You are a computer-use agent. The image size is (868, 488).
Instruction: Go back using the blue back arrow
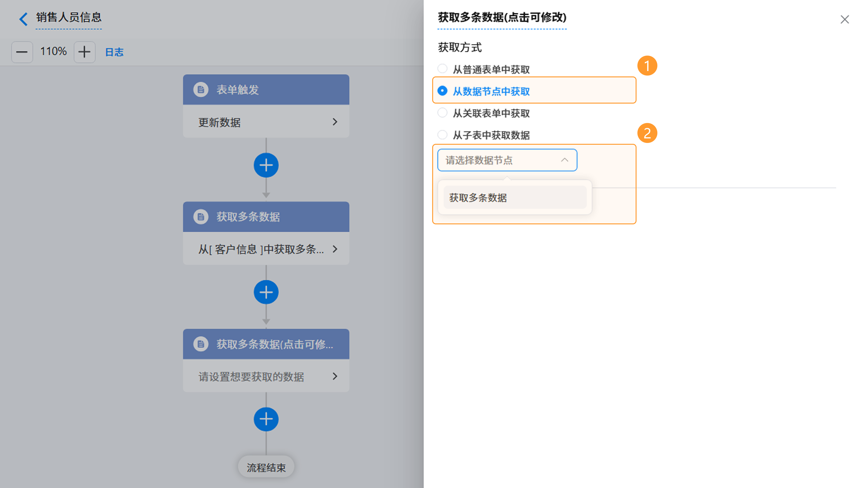pos(23,19)
